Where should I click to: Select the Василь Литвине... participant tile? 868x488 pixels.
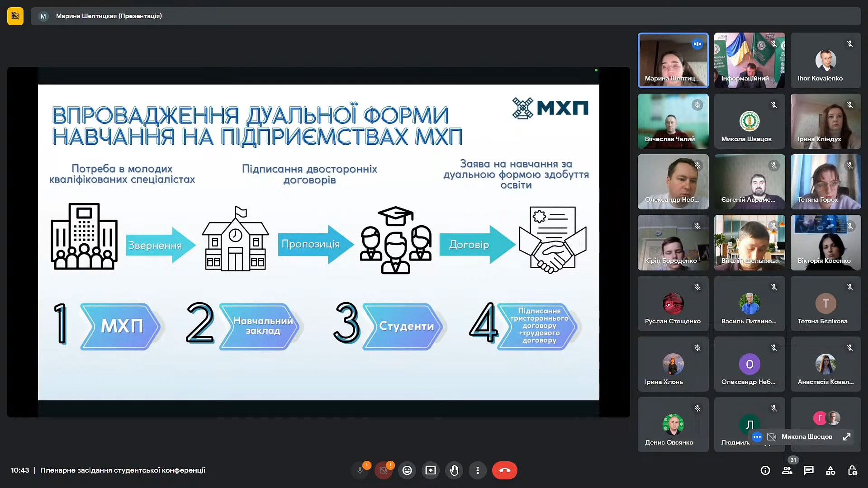pyautogui.click(x=749, y=303)
